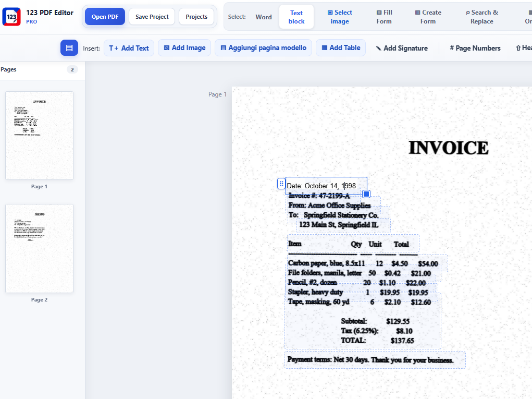
Task: Open Page Numbers option
Action: (x=475, y=48)
